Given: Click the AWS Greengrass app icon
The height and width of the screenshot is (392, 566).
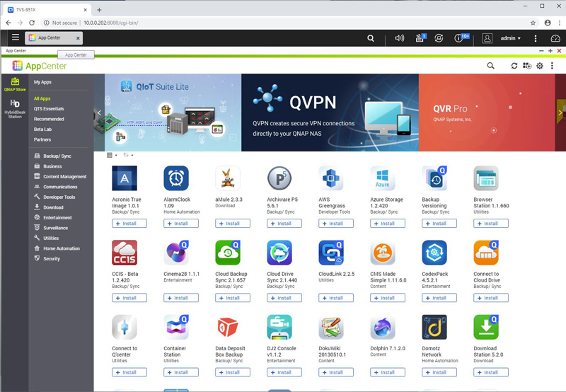Looking at the screenshot, I should 331,178.
